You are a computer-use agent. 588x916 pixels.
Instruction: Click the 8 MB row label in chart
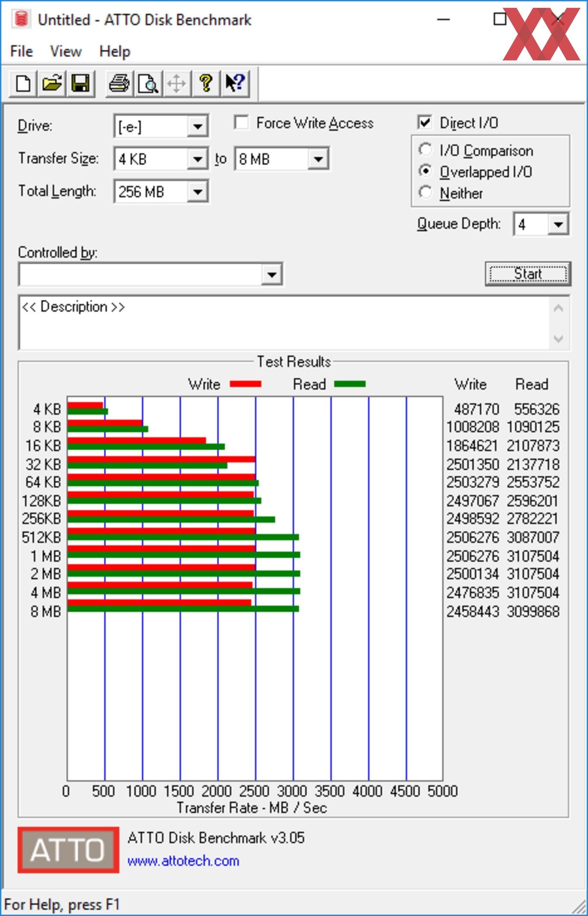(x=45, y=612)
